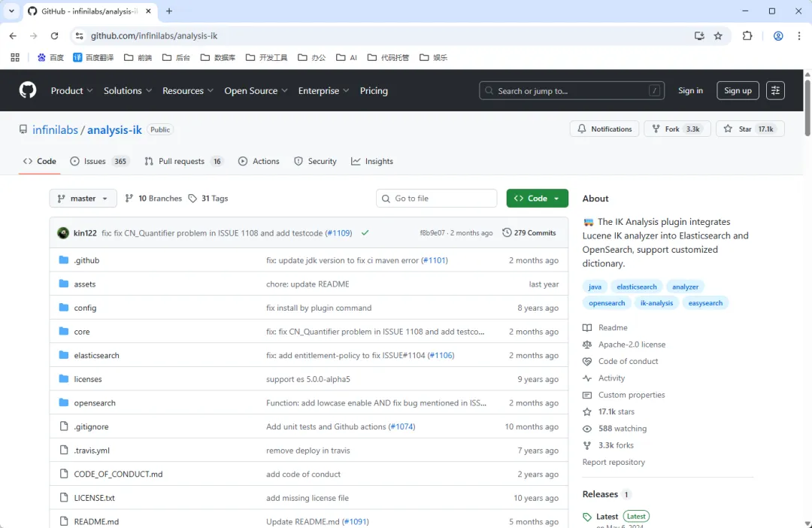Open commit link #1109
The width and height of the screenshot is (812, 528).
coord(338,233)
